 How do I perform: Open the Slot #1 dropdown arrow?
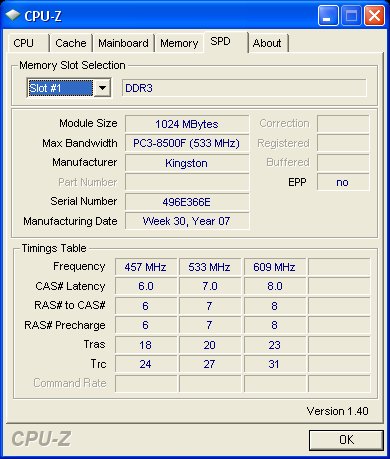click(x=102, y=88)
